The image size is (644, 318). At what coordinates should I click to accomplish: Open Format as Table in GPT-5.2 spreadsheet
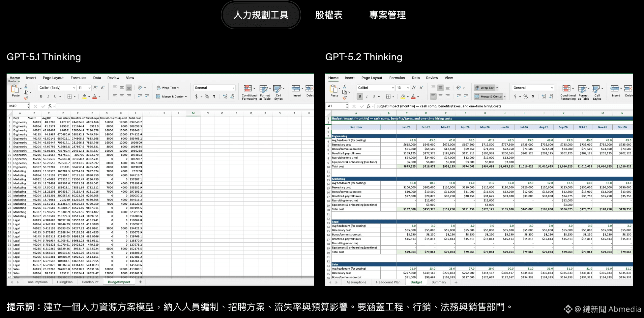[x=583, y=92]
